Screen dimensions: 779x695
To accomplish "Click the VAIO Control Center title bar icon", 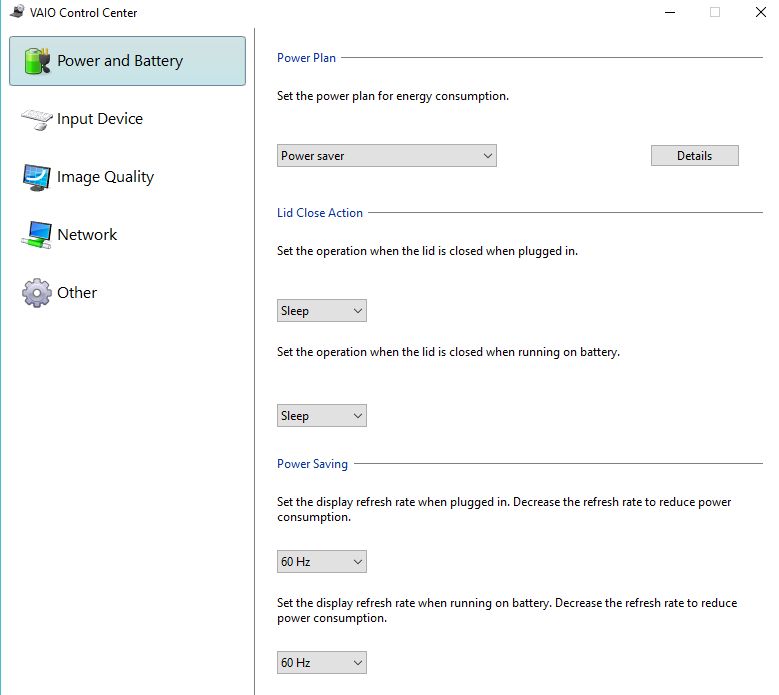I will point(17,11).
